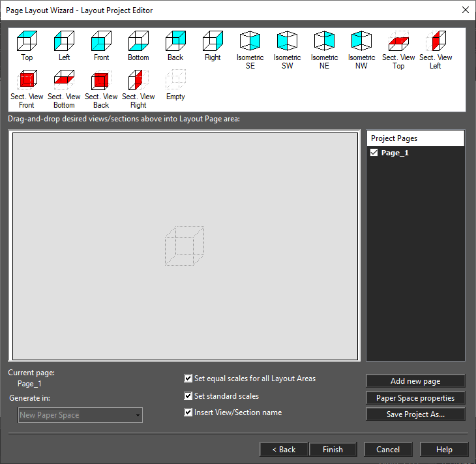Click Add new page button
The width and height of the screenshot is (476, 464).
tap(415, 381)
